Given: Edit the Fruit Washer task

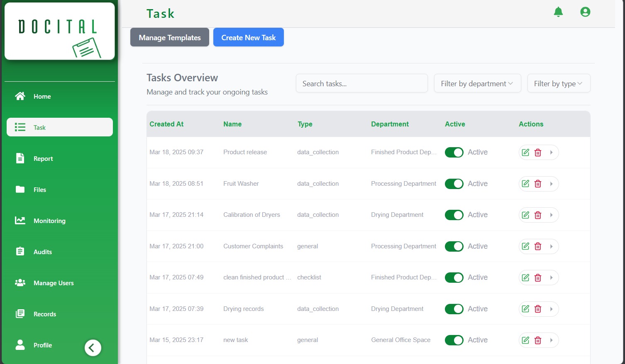Looking at the screenshot, I should tap(525, 184).
